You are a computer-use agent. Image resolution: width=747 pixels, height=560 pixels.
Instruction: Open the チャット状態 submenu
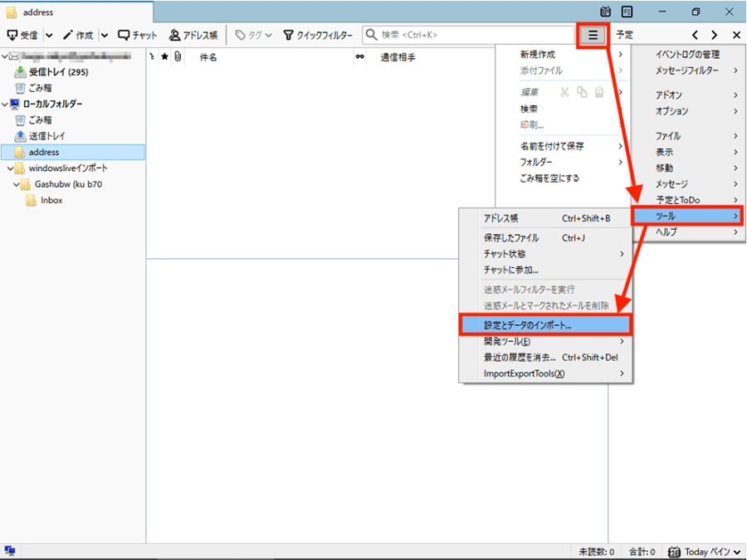tap(545, 254)
